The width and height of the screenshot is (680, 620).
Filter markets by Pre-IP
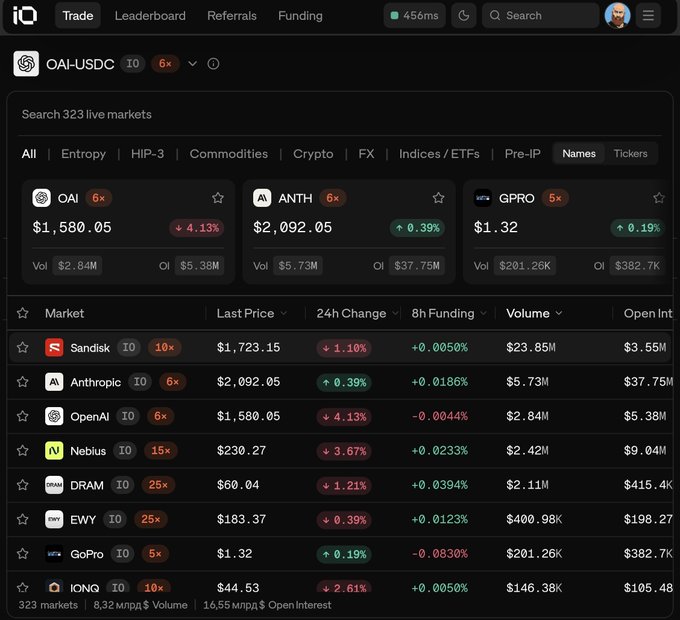(x=522, y=154)
